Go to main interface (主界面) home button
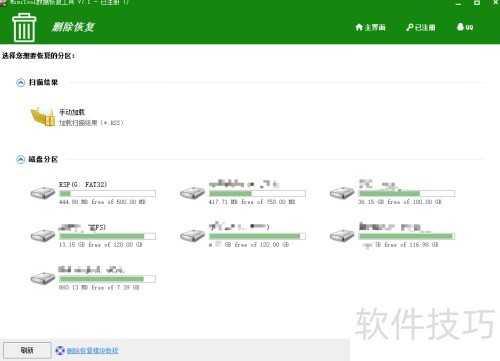500x361 pixels. click(370, 27)
